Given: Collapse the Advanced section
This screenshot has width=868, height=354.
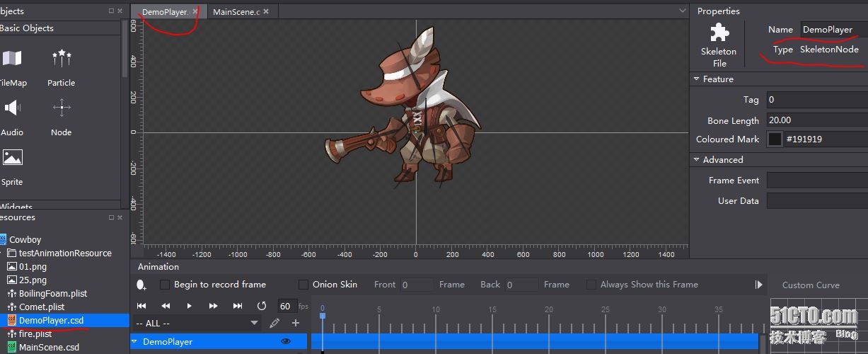Looking at the screenshot, I should click(697, 160).
